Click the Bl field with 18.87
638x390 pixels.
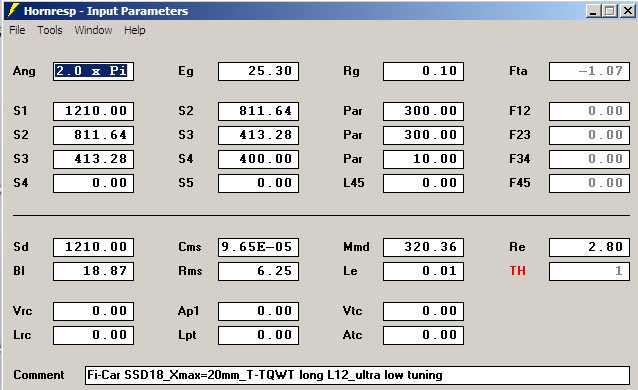point(93,271)
